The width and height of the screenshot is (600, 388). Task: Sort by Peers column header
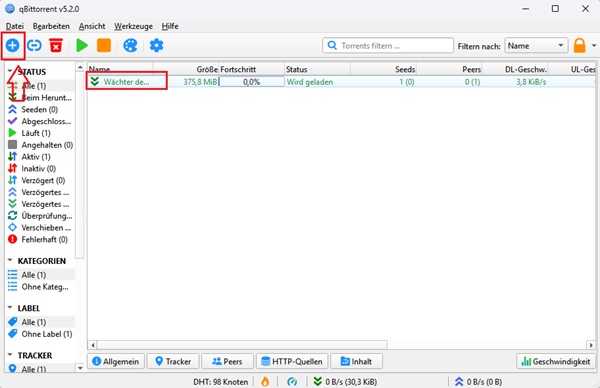pos(449,69)
